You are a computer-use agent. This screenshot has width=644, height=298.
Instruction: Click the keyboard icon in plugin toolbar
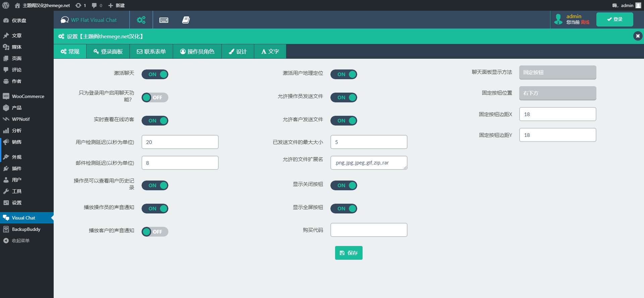164,20
